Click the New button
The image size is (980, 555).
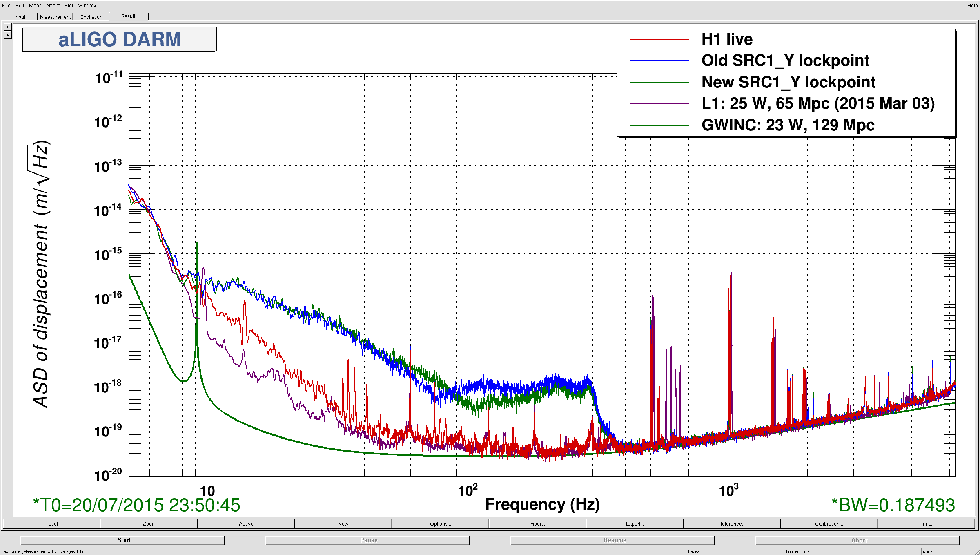point(343,524)
